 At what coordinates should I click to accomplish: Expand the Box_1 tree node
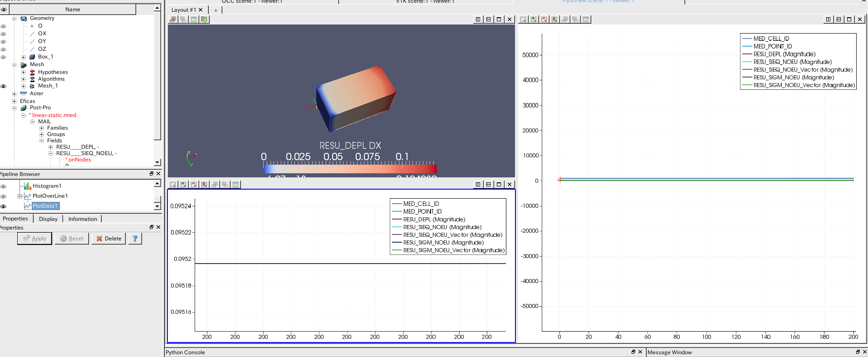point(24,57)
